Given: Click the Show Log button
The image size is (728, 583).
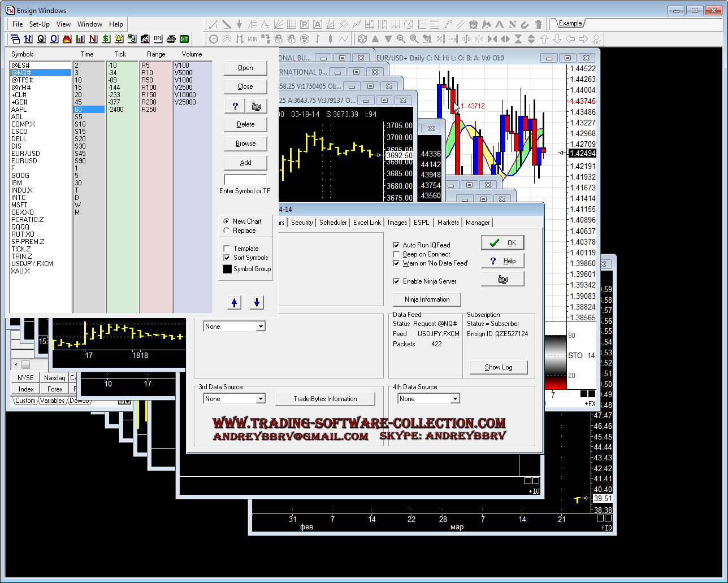Looking at the screenshot, I should 499,367.
